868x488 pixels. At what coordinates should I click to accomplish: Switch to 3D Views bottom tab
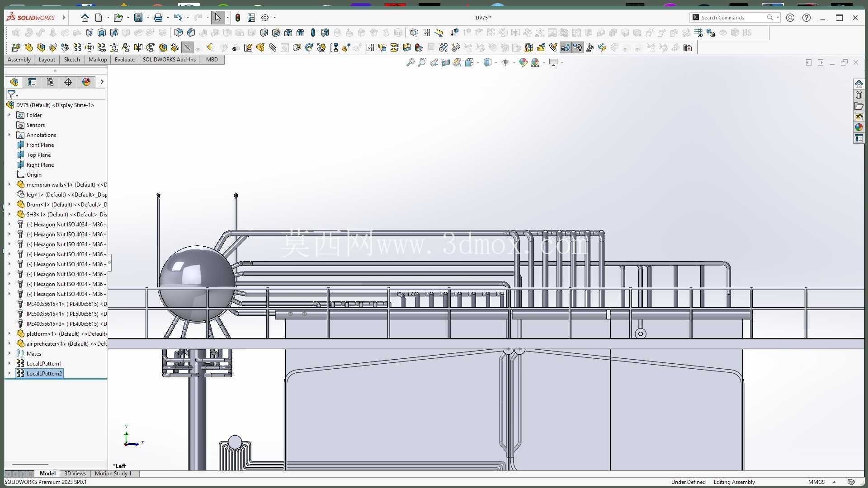pos(75,474)
